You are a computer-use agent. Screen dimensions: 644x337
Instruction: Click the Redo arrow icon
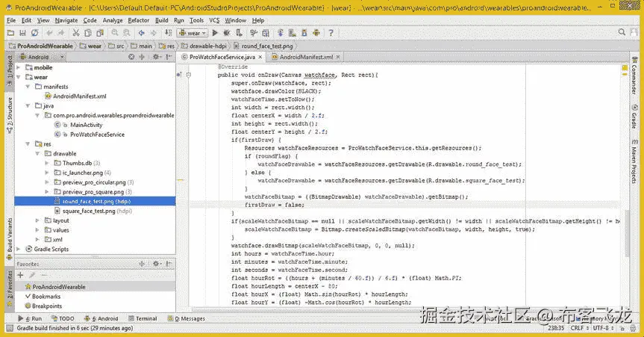[61, 33]
